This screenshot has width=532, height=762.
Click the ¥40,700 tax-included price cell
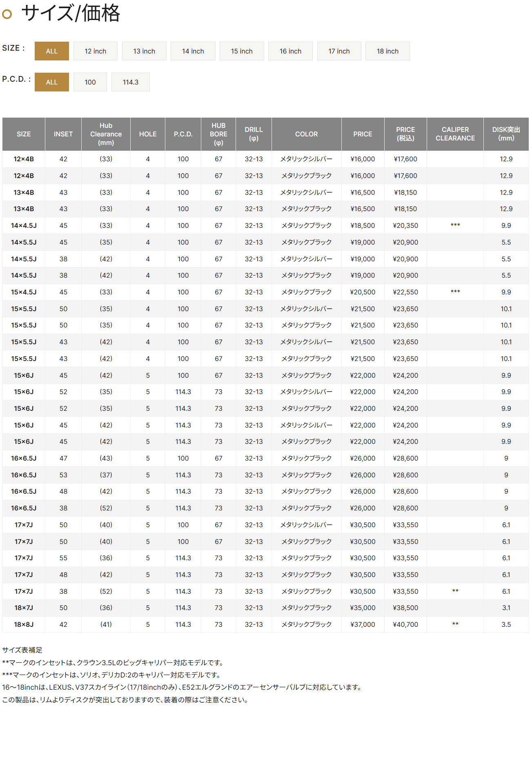tap(405, 624)
